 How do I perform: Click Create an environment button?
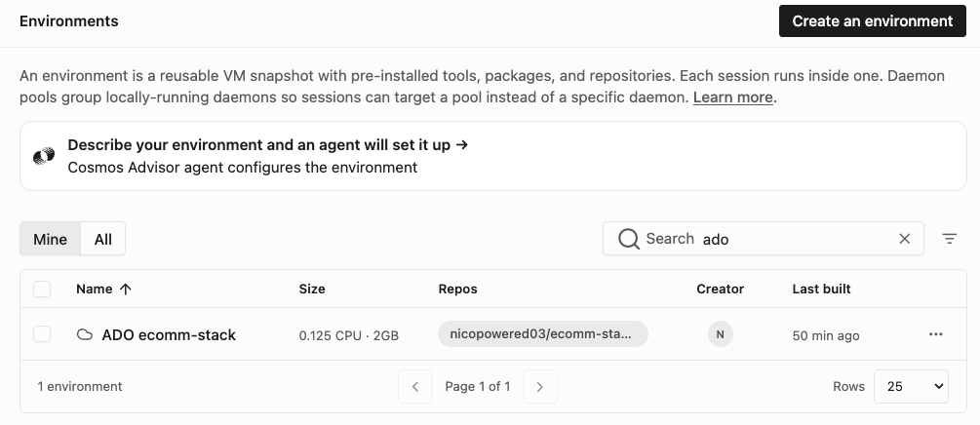pos(873,21)
